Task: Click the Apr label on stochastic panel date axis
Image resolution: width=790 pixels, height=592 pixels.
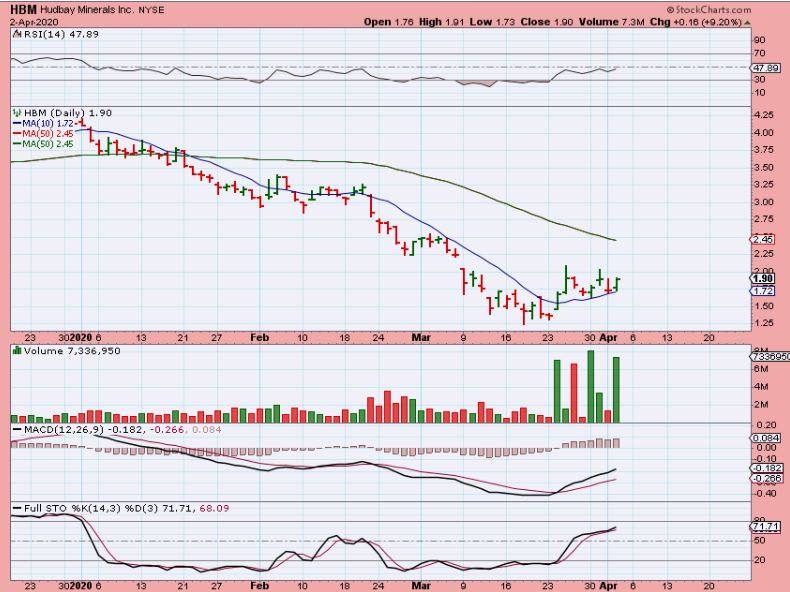Action: 609,586
